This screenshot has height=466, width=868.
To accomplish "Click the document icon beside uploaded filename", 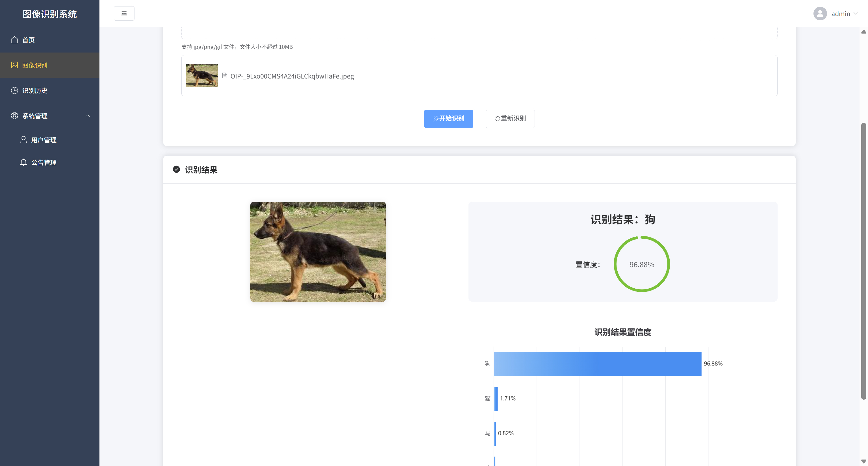I will [225, 76].
